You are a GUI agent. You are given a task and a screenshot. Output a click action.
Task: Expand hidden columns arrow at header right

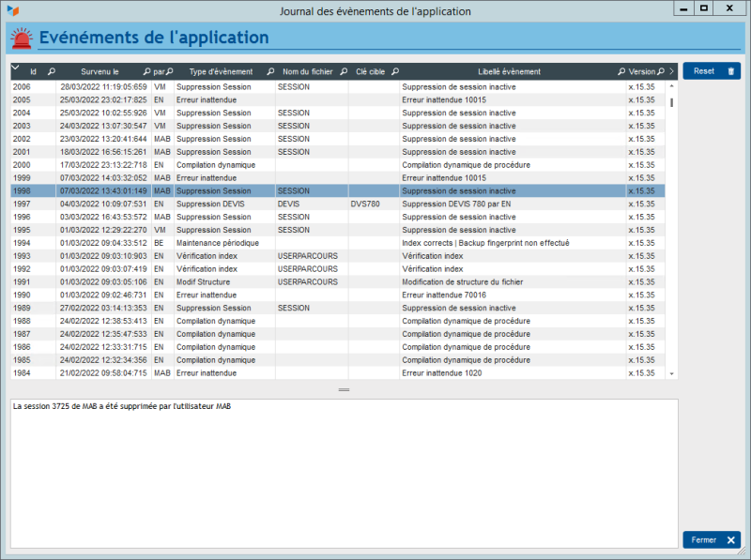coord(671,71)
